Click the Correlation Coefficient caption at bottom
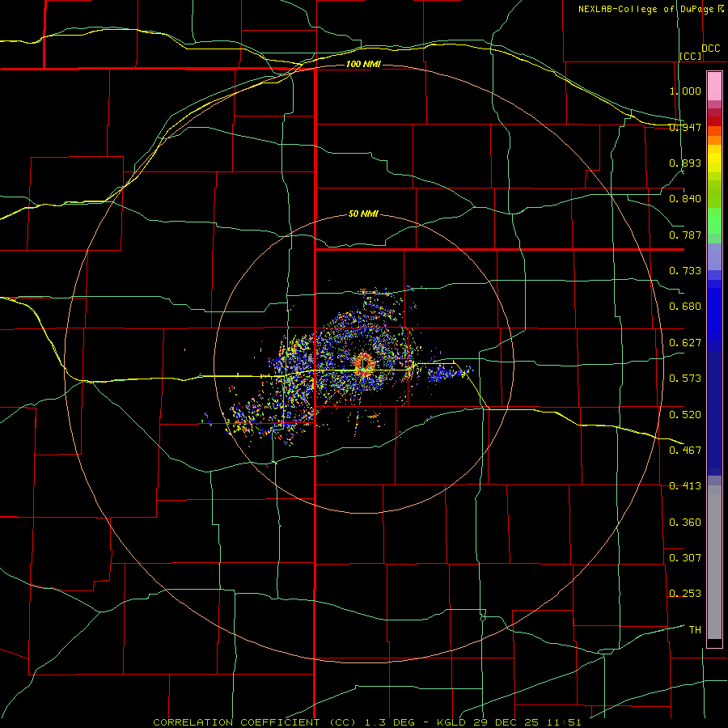This screenshot has width=728, height=728. [255, 722]
